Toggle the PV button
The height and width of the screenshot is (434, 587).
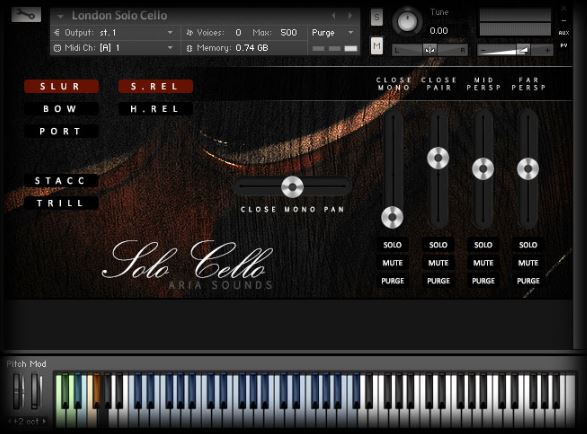tap(564, 45)
